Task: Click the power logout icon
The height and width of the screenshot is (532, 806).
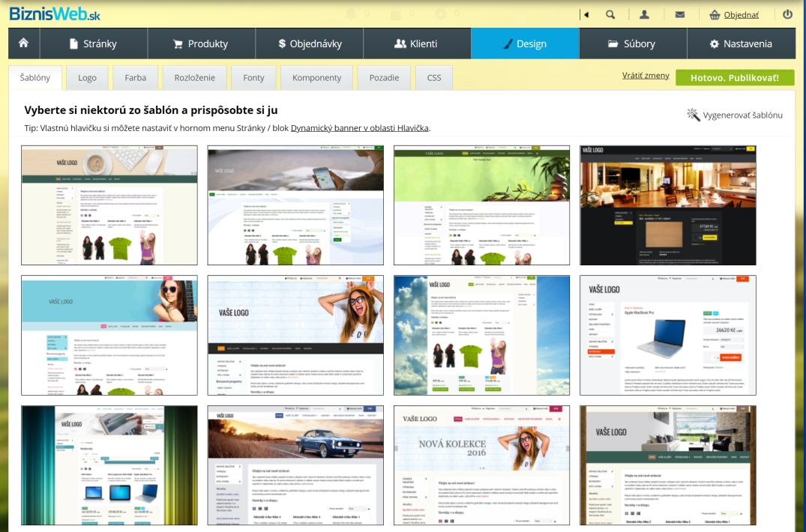Action: click(787, 14)
